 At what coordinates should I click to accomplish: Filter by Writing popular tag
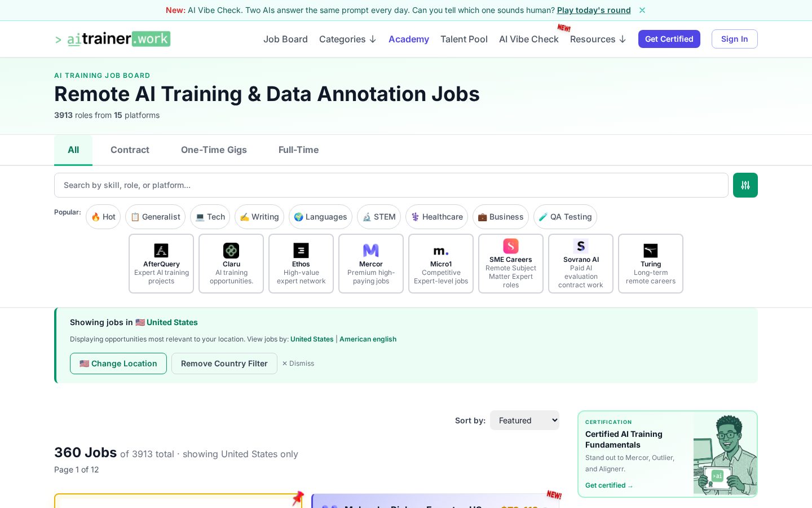point(259,217)
